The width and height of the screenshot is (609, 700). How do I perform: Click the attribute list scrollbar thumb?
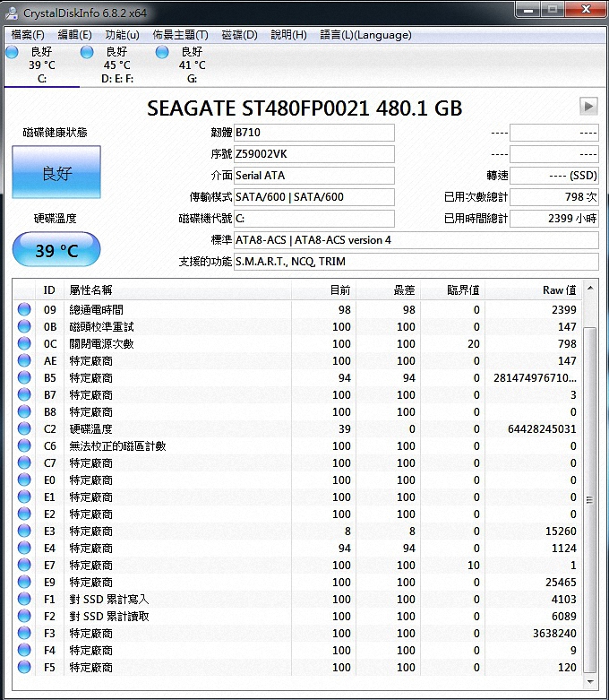590,499
